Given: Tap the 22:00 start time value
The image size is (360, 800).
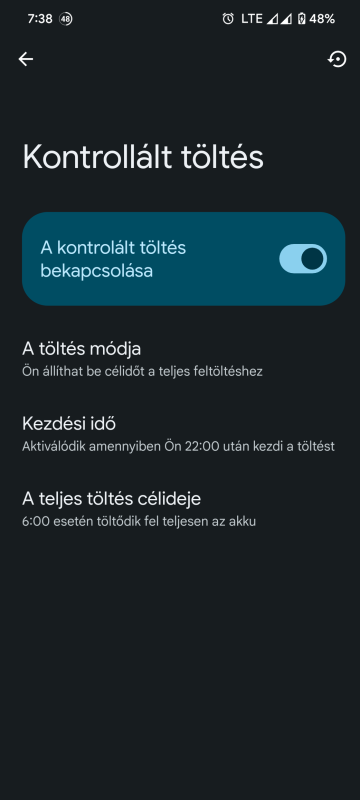Looking at the screenshot, I should coord(202,446).
